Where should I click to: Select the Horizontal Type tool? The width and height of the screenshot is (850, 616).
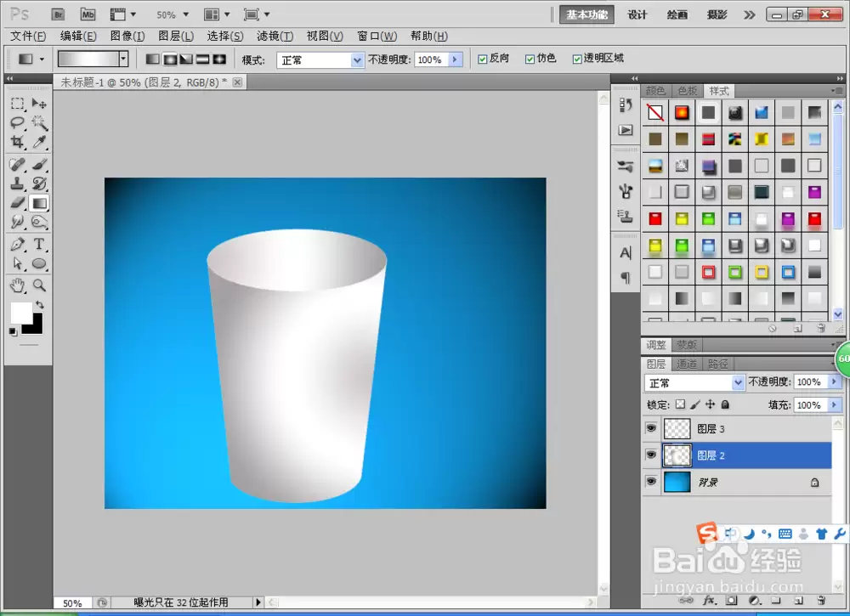pos(39,244)
